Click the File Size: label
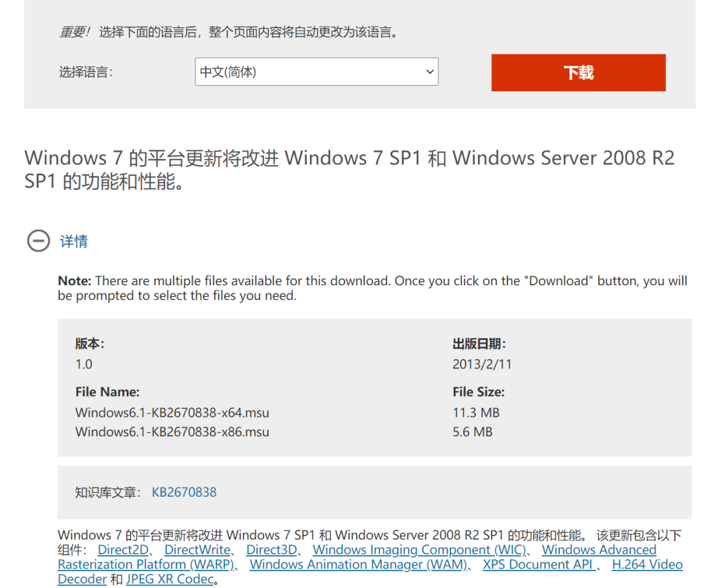Screen dimensions: 725x588 [479, 392]
